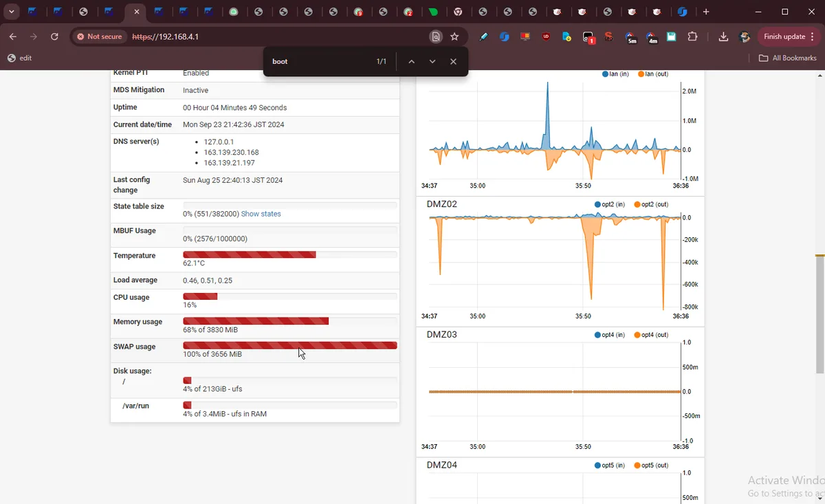Jump to next find result with down chevron
825x504 pixels.
click(432, 62)
